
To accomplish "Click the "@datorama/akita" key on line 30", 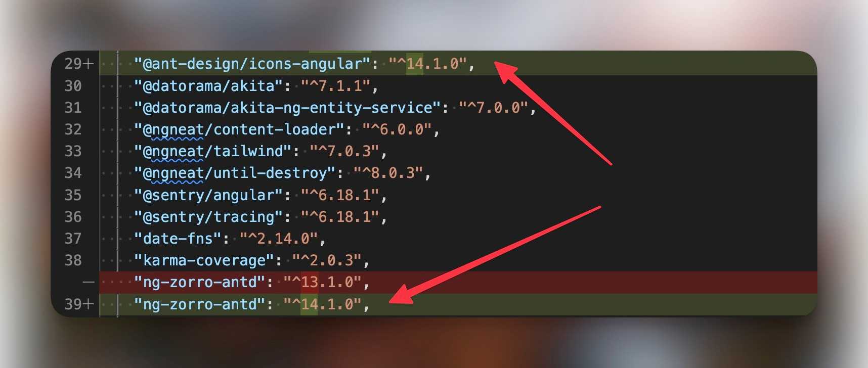I will pyautogui.click(x=208, y=86).
